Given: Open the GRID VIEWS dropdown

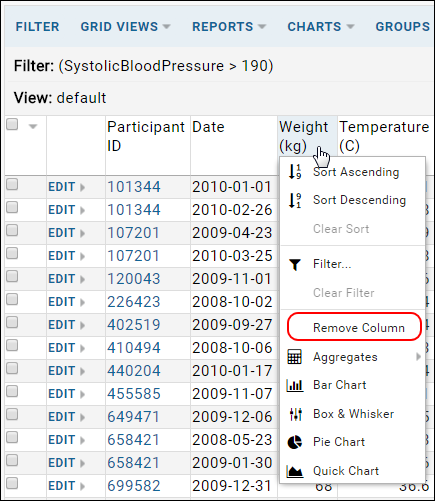Looking at the screenshot, I should click(125, 27).
